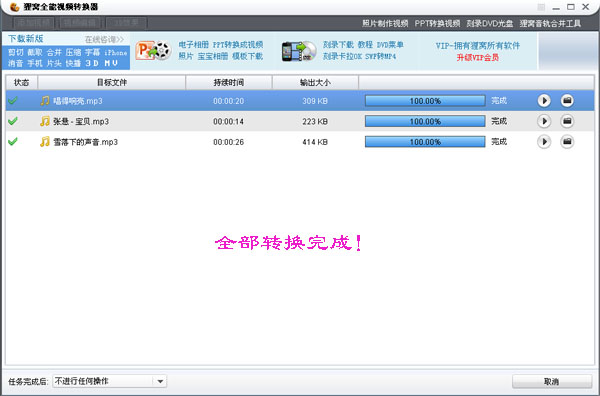600x396 pixels.
Task: Click the PowerPoint film reel banner icon
Action: click(153, 51)
